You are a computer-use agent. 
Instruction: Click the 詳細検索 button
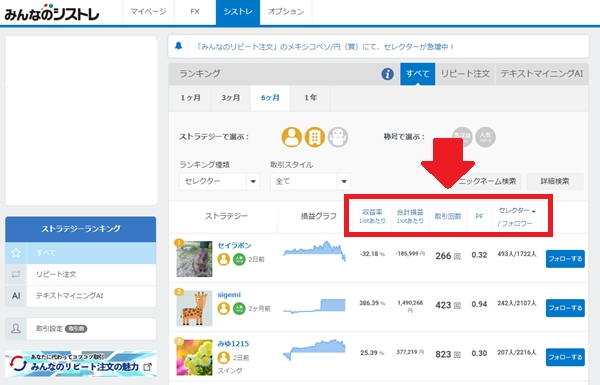[x=554, y=181]
